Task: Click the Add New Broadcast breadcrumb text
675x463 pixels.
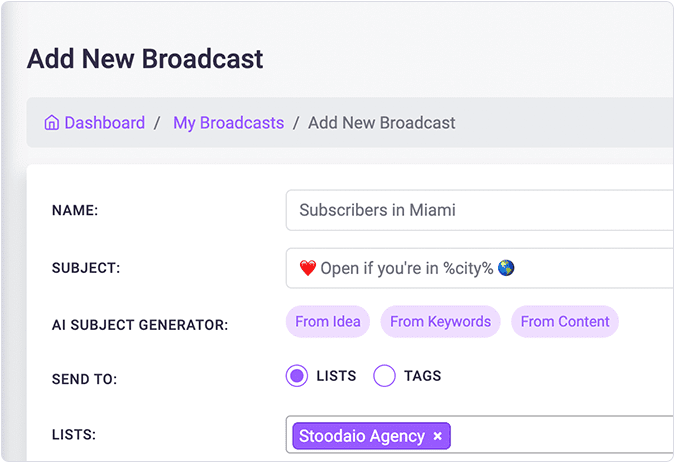Action: pyautogui.click(x=381, y=123)
